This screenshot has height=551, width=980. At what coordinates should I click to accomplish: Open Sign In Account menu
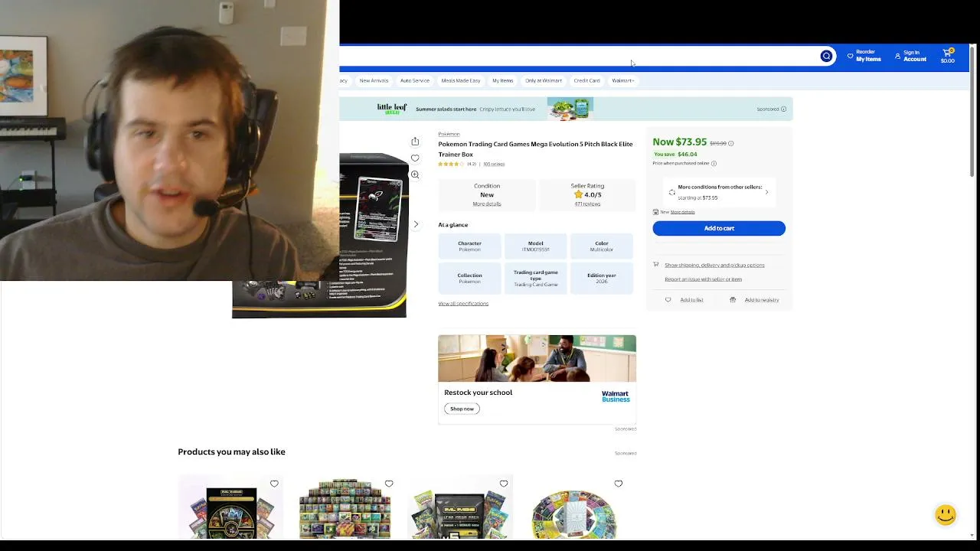pos(910,56)
